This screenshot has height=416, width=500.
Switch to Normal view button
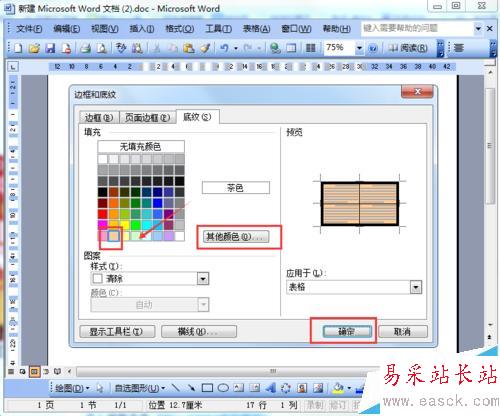pyautogui.click(x=11, y=371)
